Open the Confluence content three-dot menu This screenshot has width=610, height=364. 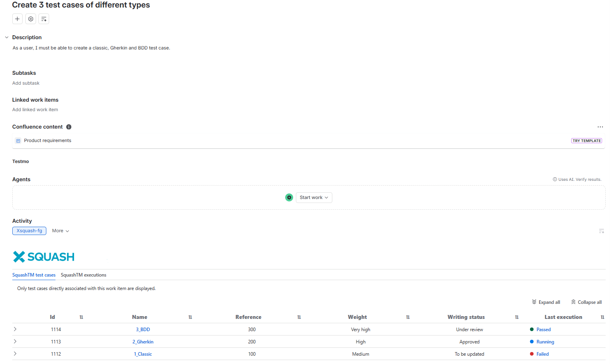pos(600,127)
